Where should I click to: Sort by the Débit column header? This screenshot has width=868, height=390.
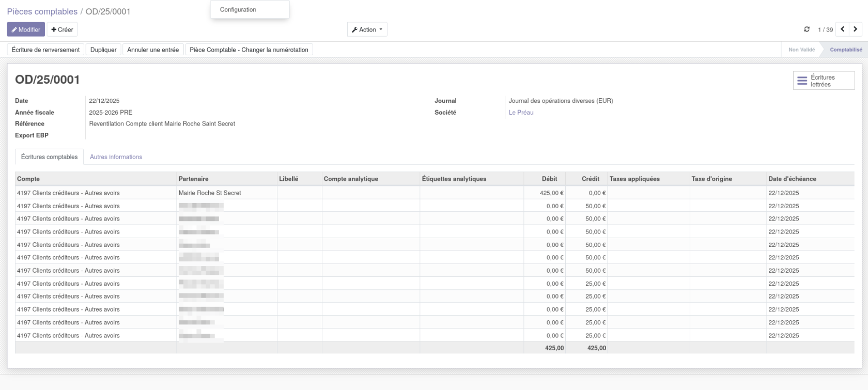click(549, 179)
